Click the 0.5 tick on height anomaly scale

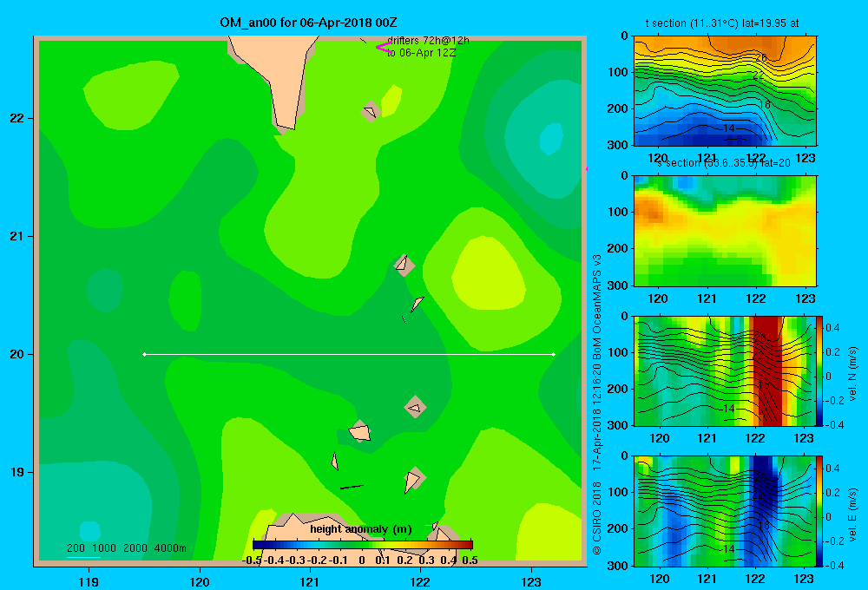[470, 560]
